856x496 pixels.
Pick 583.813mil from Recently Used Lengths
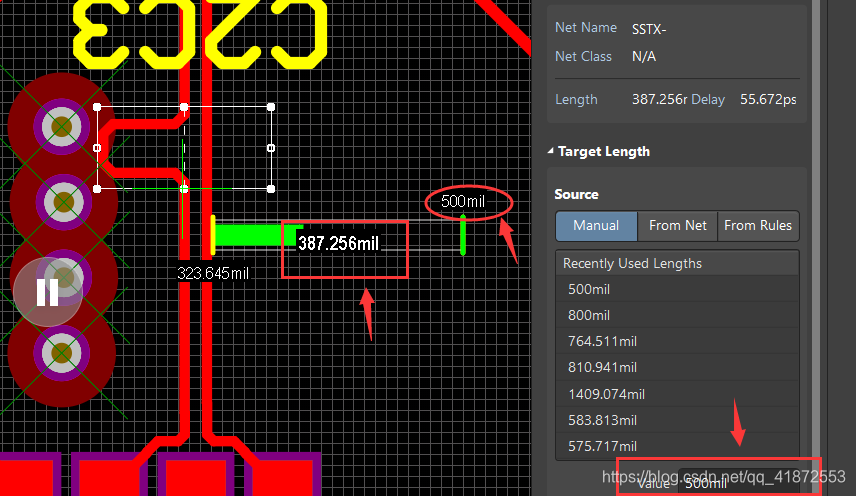click(677, 420)
